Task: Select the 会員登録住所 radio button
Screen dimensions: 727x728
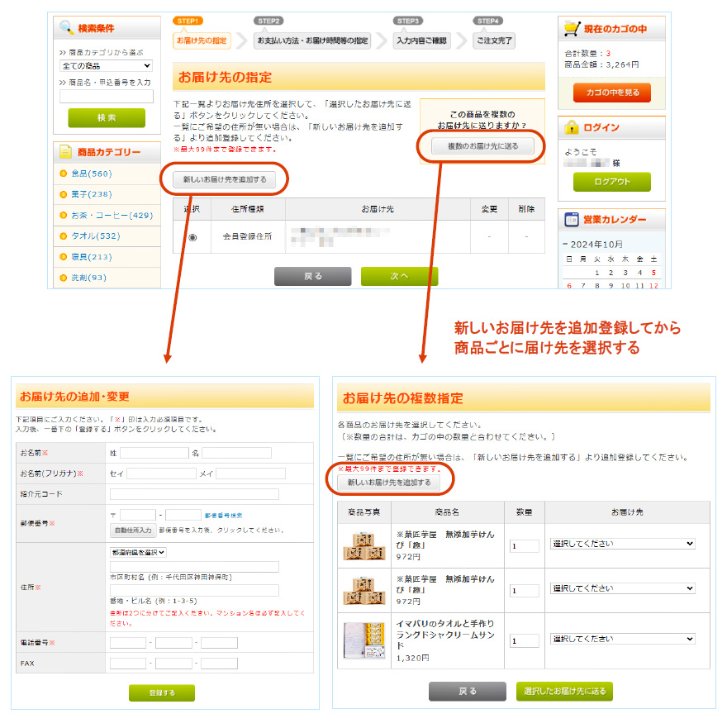Action: tap(192, 237)
